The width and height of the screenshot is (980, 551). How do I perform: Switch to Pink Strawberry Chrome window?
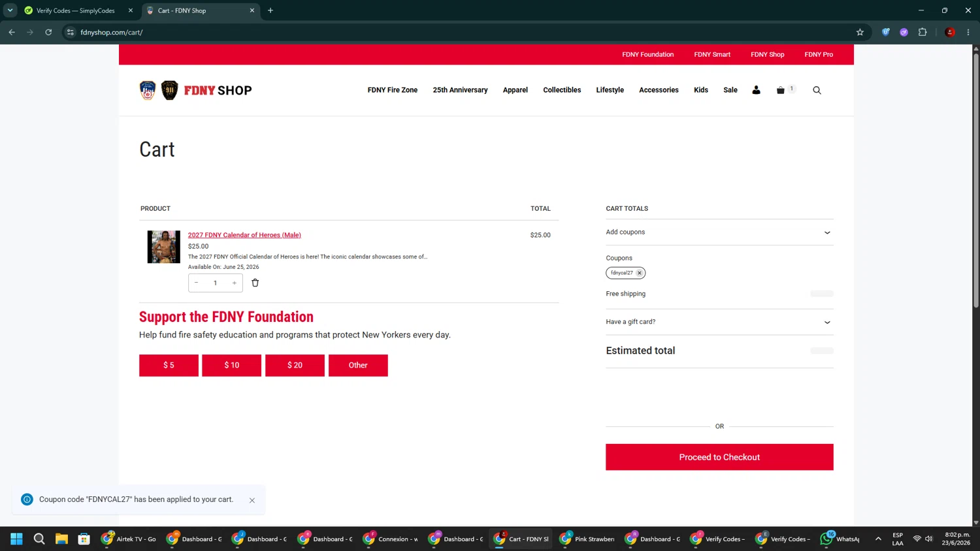[587, 539]
